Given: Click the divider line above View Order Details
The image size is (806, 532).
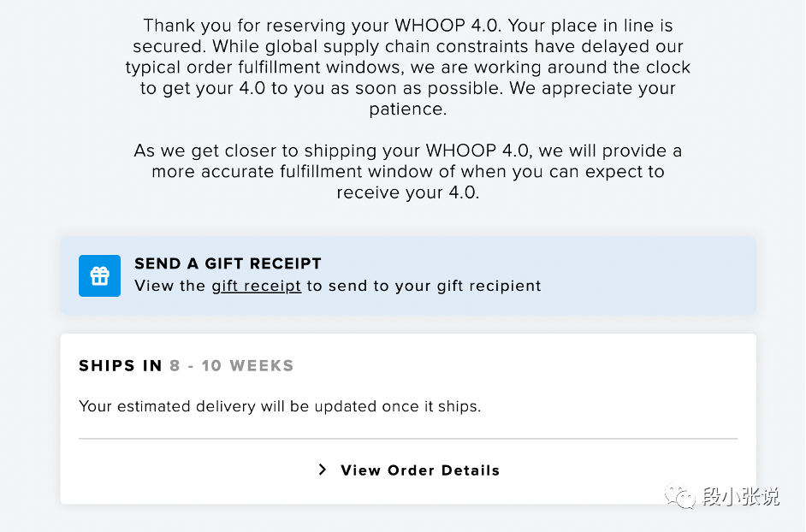Looking at the screenshot, I should pos(407,439).
